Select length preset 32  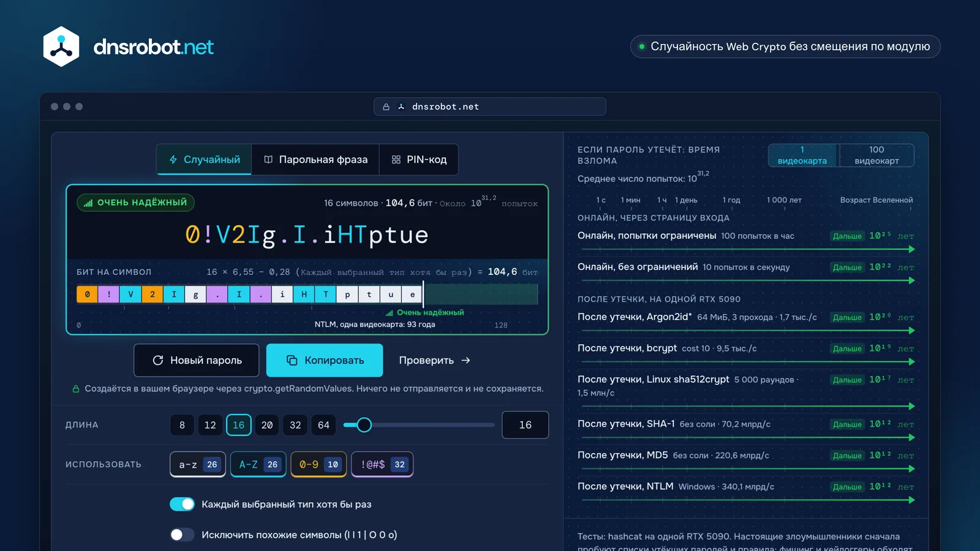295,425
